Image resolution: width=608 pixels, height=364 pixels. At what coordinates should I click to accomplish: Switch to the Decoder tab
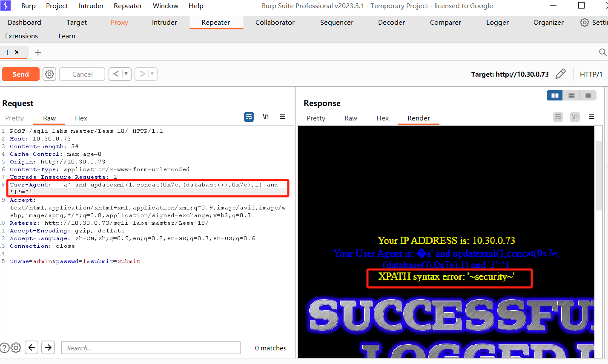(x=391, y=23)
